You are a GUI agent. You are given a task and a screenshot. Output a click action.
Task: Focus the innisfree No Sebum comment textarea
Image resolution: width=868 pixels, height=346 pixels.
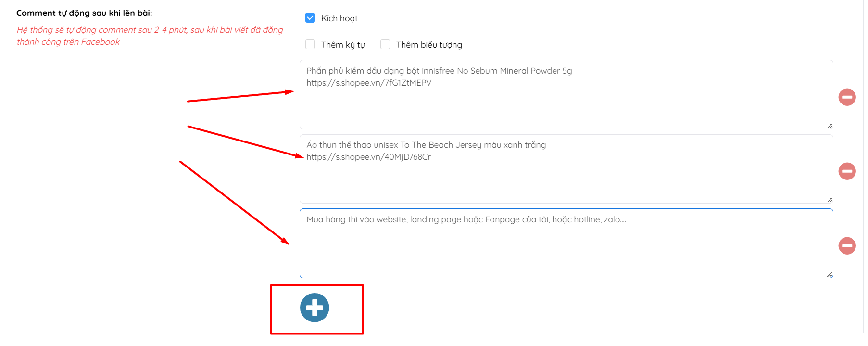(x=566, y=94)
